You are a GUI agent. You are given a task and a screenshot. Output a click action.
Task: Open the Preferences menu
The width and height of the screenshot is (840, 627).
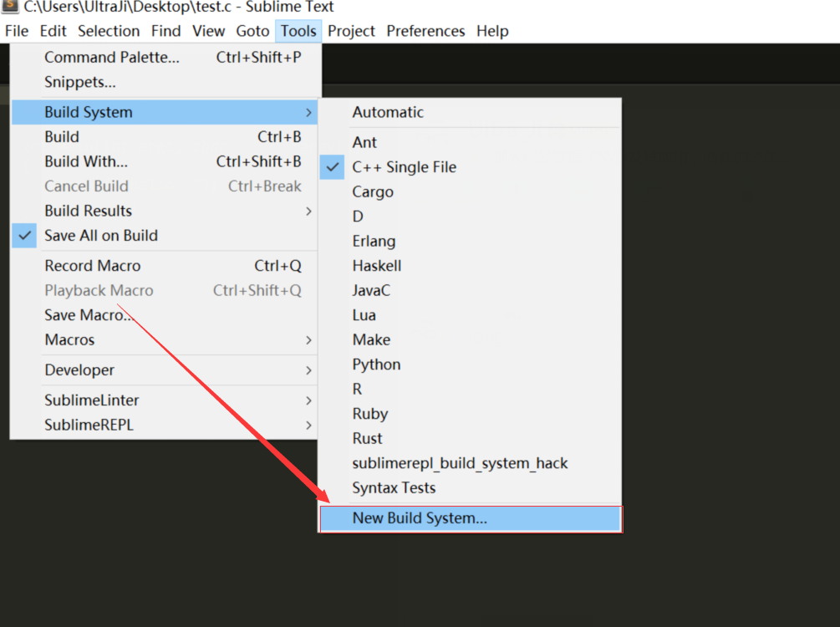[425, 31]
